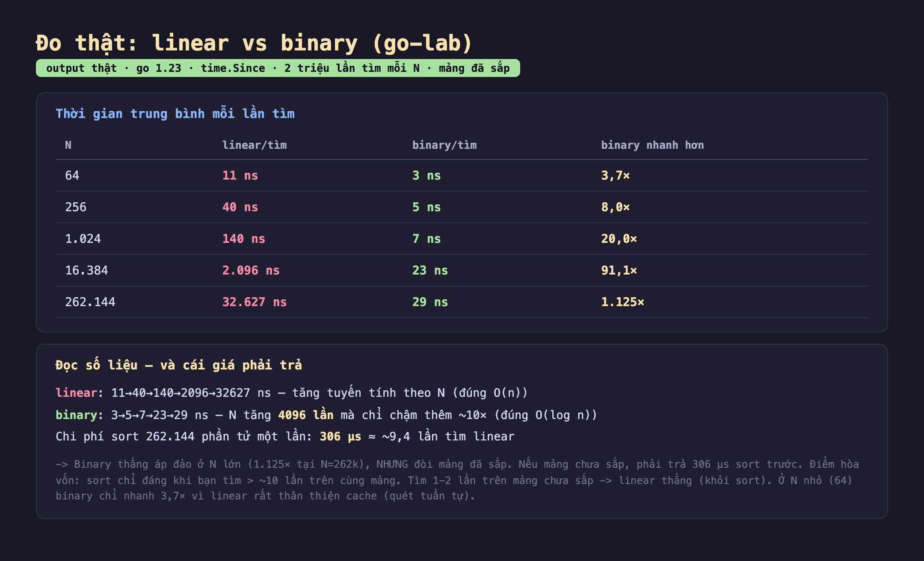Click the linear value '40 ns'

[240, 207]
